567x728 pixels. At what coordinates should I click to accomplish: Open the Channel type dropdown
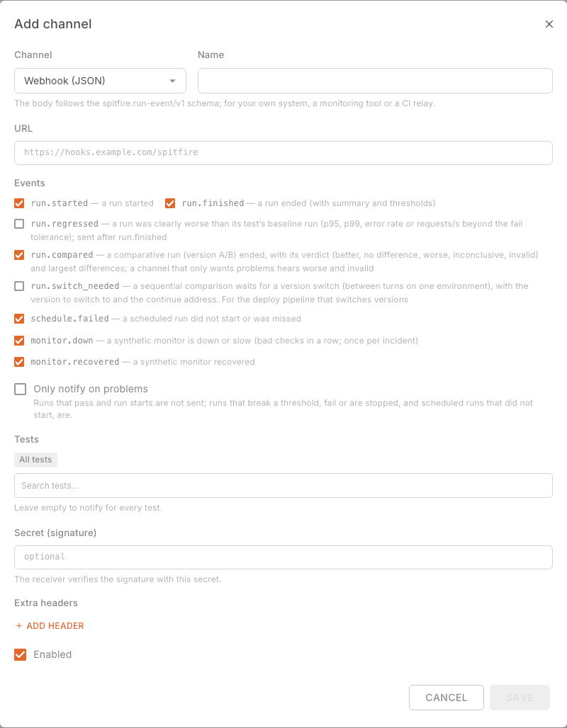tap(101, 81)
